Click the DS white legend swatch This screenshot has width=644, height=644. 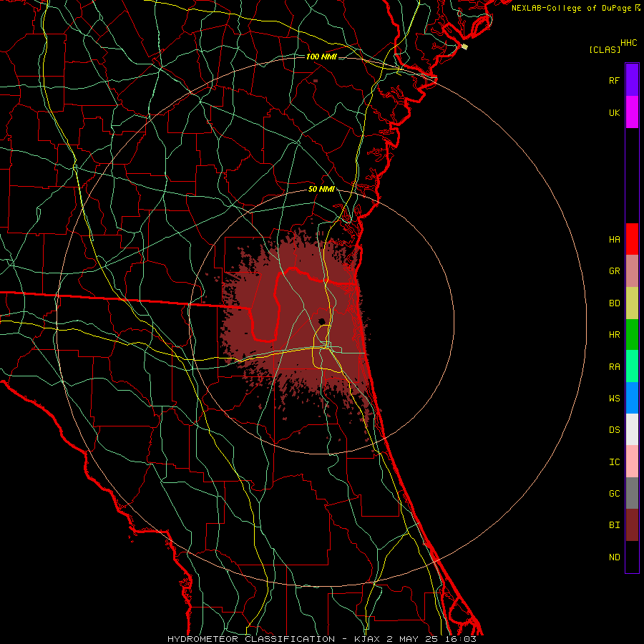coord(632,429)
